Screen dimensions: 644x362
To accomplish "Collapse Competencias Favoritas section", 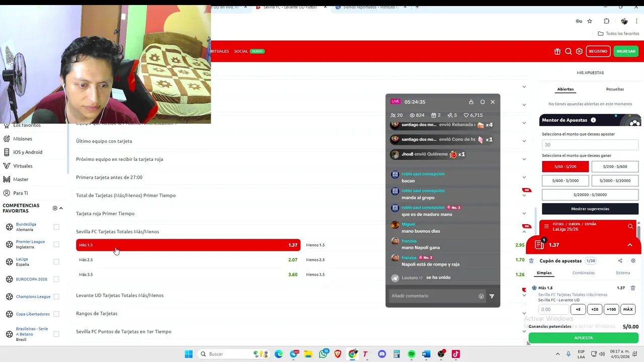I will 61,208.
